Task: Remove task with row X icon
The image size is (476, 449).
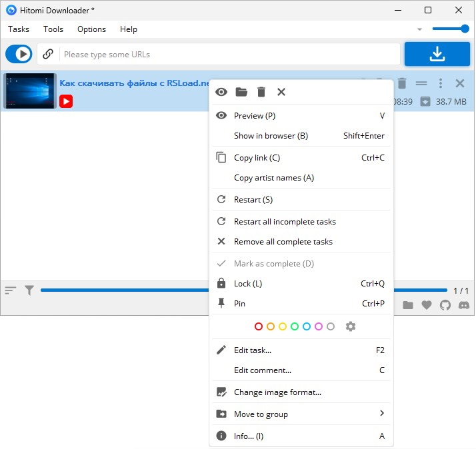Action: pos(459,83)
